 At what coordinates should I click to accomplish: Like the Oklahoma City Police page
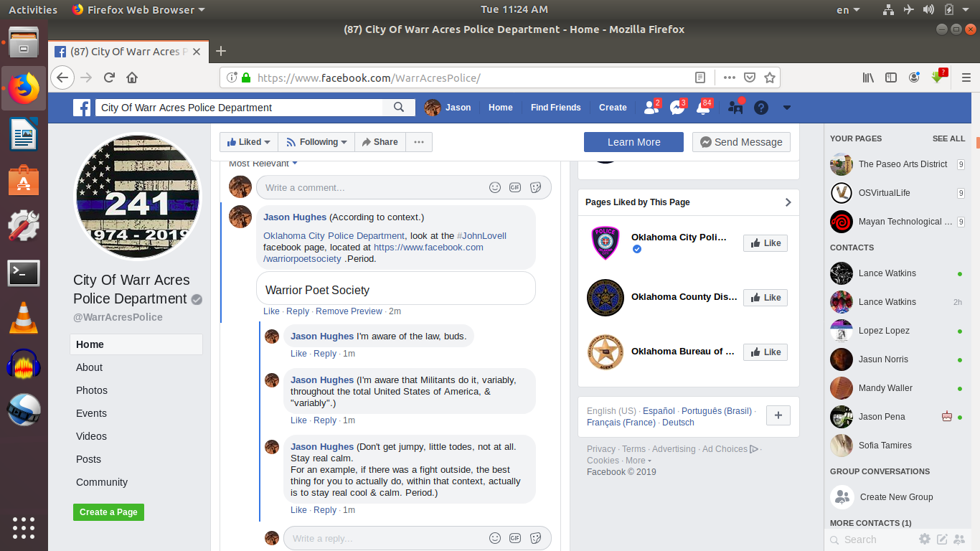[765, 243]
